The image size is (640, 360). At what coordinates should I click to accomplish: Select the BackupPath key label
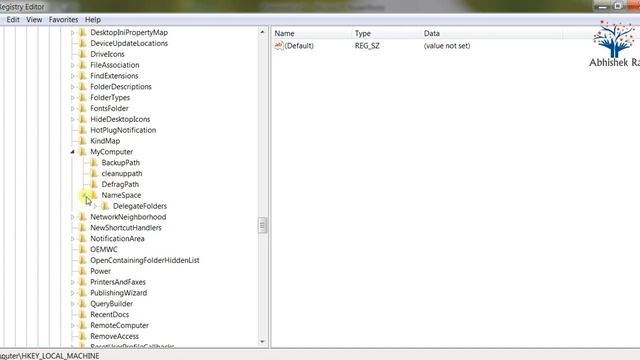point(120,162)
